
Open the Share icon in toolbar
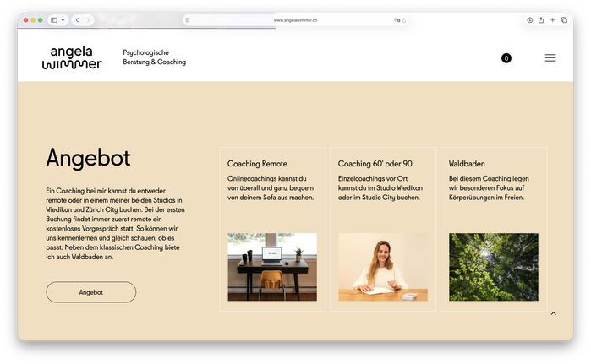[x=541, y=20]
